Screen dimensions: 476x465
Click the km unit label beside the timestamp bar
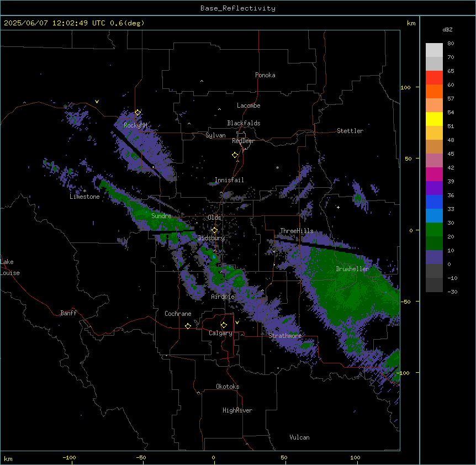pyautogui.click(x=411, y=23)
